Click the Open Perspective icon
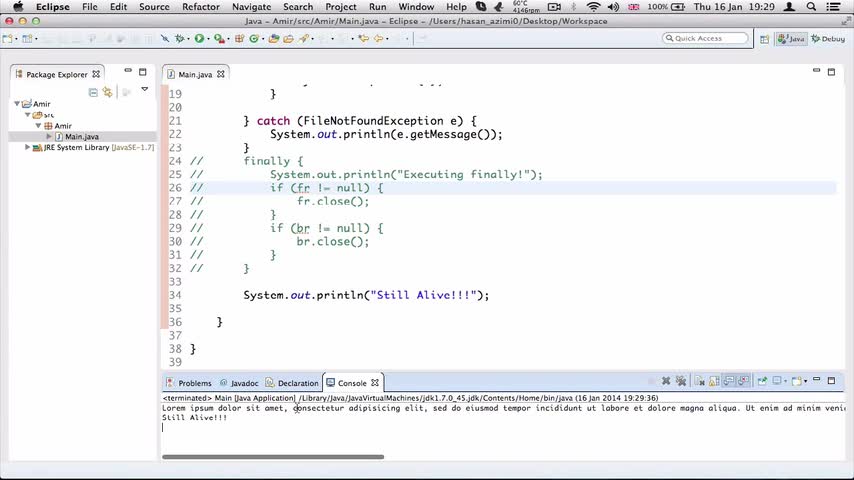854x480 pixels. click(x=765, y=39)
